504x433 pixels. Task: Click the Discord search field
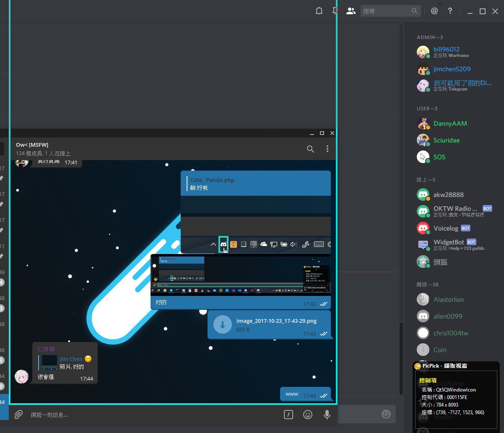click(386, 11)
